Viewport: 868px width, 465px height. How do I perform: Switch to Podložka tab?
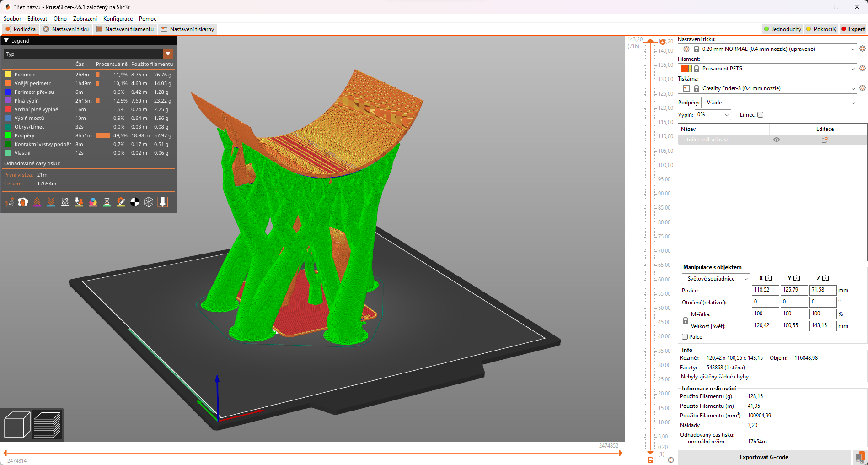coord(20,29)
